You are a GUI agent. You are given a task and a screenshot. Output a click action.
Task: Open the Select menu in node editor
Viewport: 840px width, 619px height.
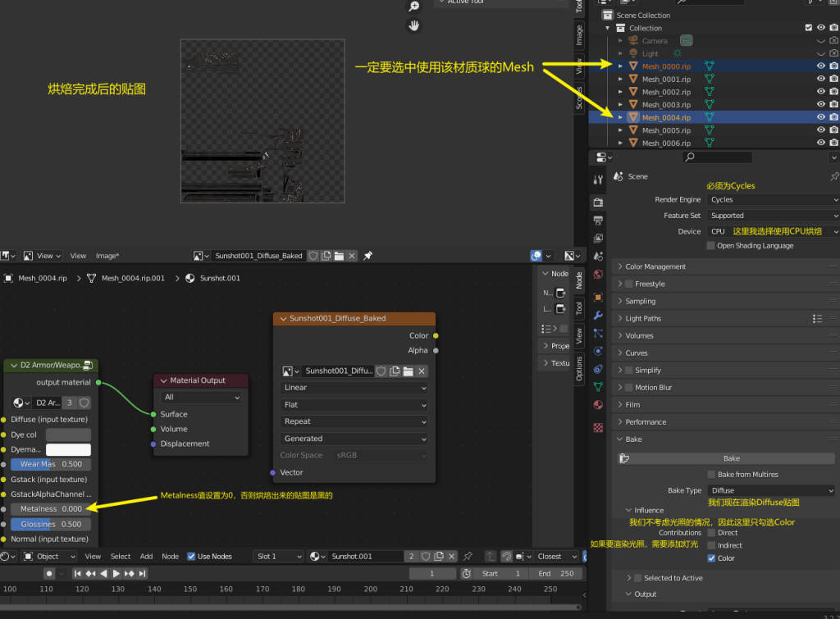click(x=121, y=557)
